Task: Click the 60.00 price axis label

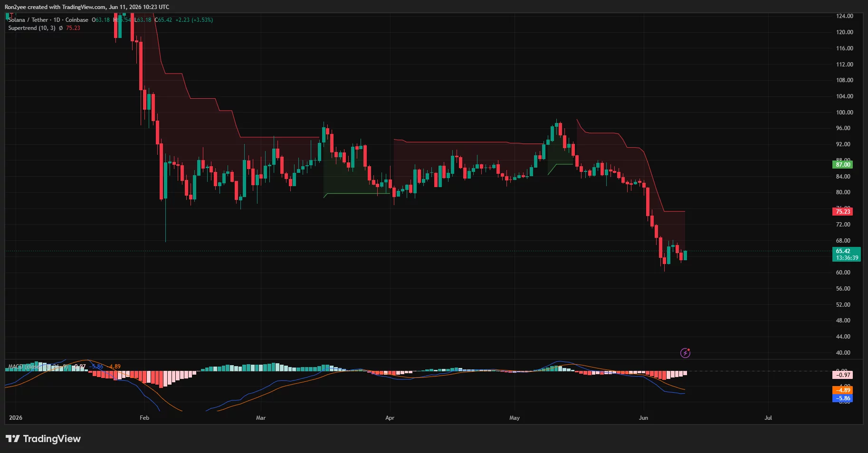Action: click(x=843, y=273)
